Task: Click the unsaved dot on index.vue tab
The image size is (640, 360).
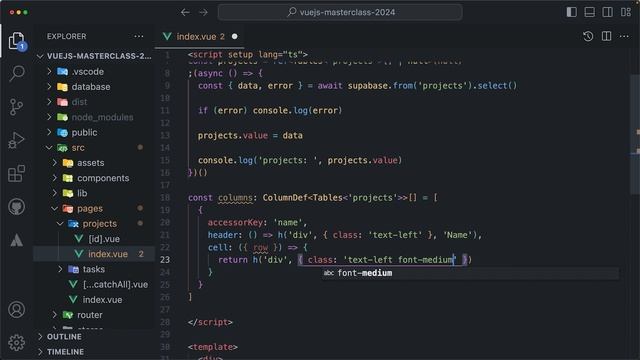Action: 235,36
